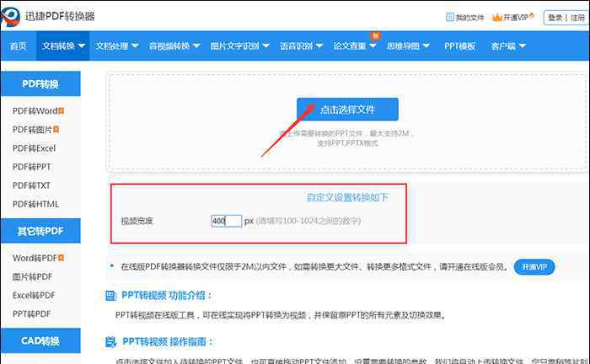Open 我的文件 file icon

tap(449, 17)
